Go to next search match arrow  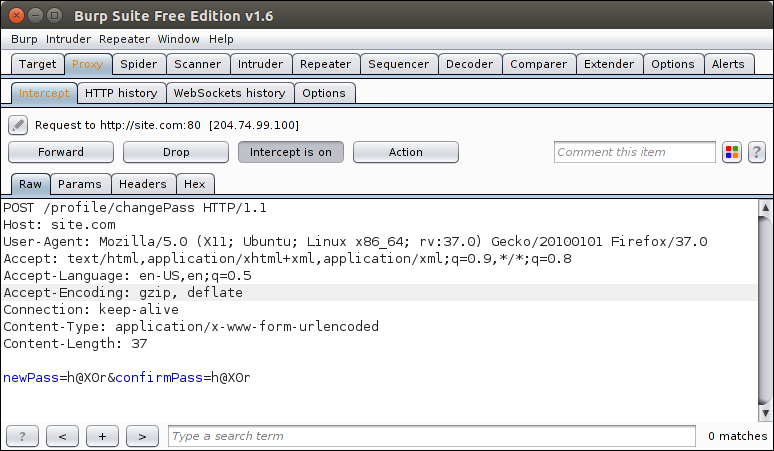point(142,436)
